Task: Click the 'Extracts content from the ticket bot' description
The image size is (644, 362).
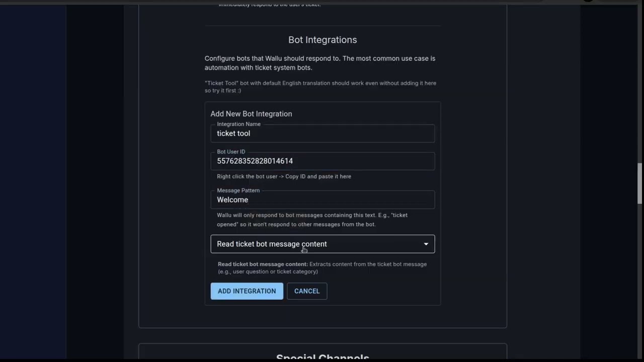Action: tap(322, 267)
